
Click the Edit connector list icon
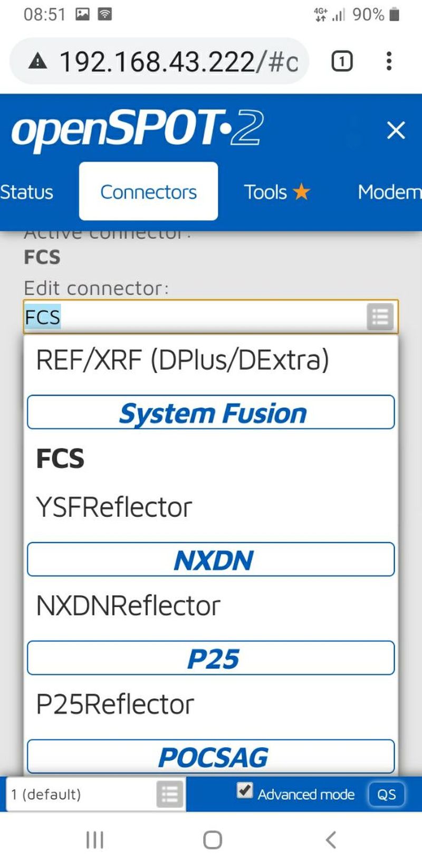click(x=380, y=317)
